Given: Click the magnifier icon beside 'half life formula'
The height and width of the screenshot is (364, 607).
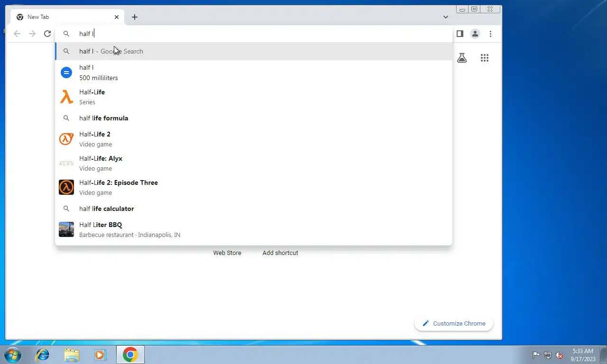Looking at the screenshot, I should [x=66, y=118].
